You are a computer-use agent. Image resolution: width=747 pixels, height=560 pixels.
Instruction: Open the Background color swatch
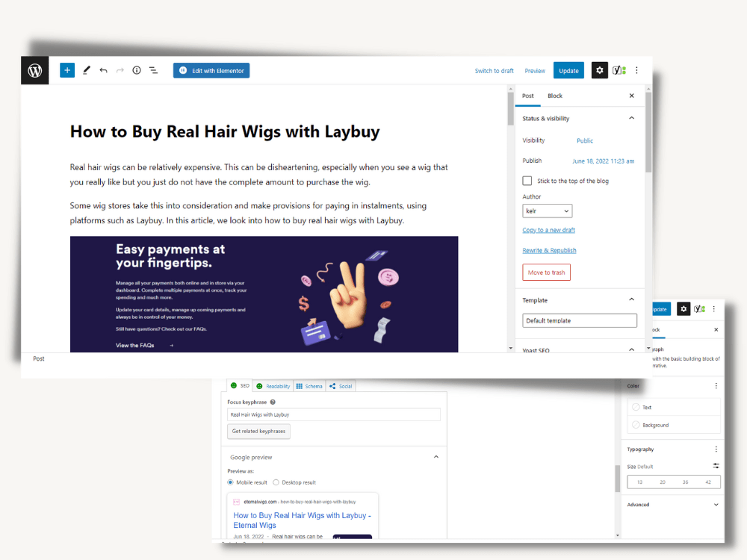(636, 425)
